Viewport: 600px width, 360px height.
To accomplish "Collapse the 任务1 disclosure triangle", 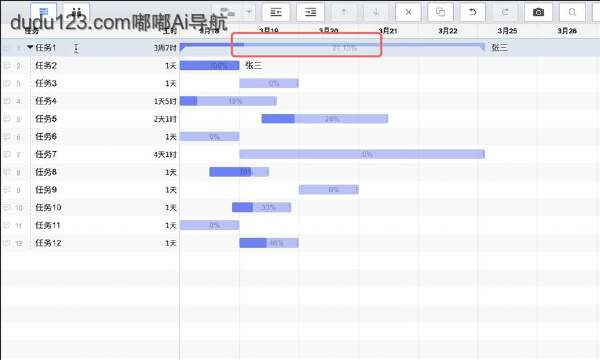I will 30,47.
